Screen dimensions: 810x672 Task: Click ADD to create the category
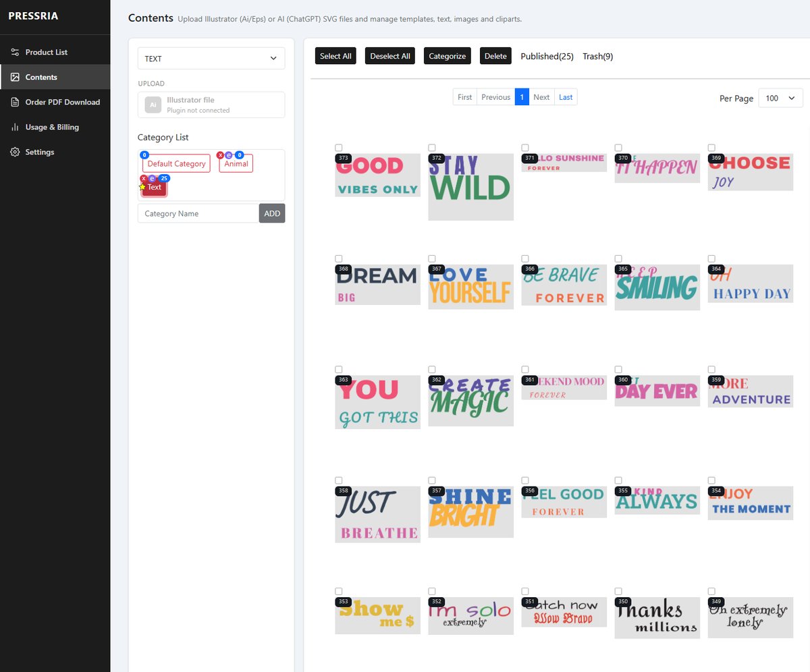(x=272, y=213)
